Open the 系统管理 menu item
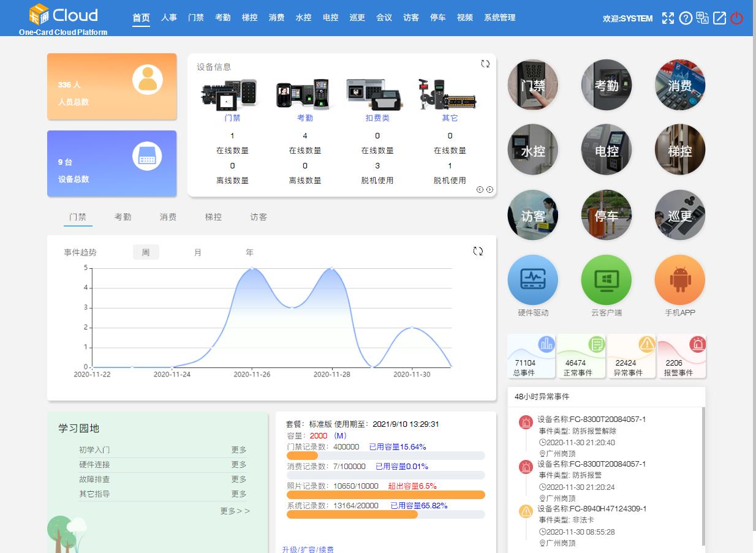 pyautogui.click(x=499, y=18)
